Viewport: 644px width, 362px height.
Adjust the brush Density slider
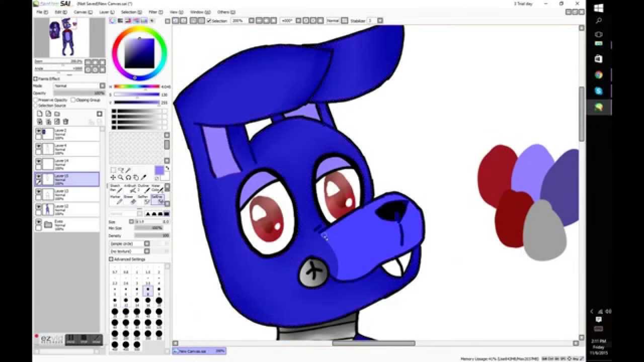pyautogui.click(x=152, y=235)
